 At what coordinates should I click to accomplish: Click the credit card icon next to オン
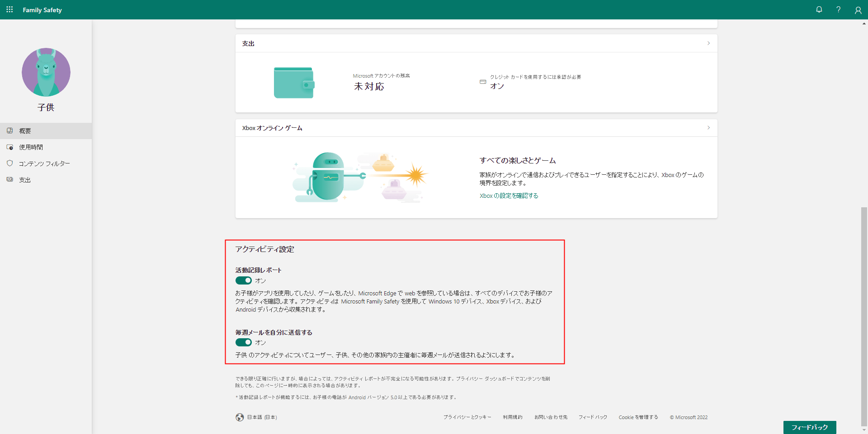coord(483,82)
